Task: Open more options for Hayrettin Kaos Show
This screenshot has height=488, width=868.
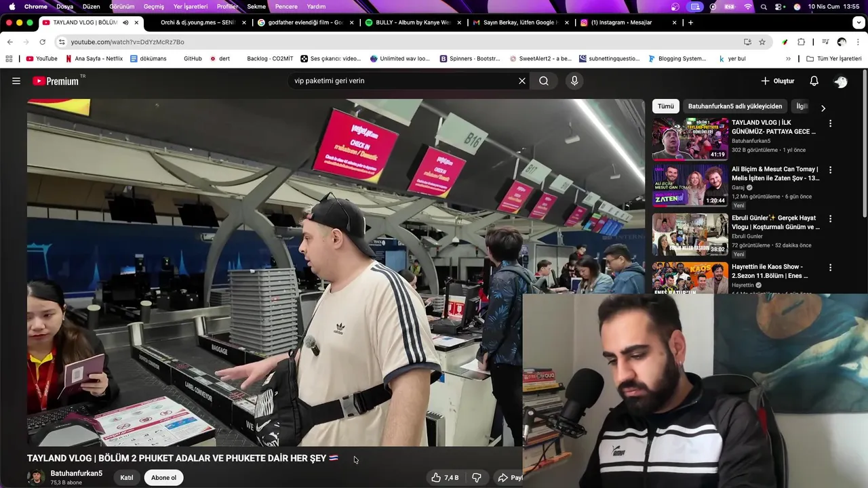Action: tap(830, 268)
